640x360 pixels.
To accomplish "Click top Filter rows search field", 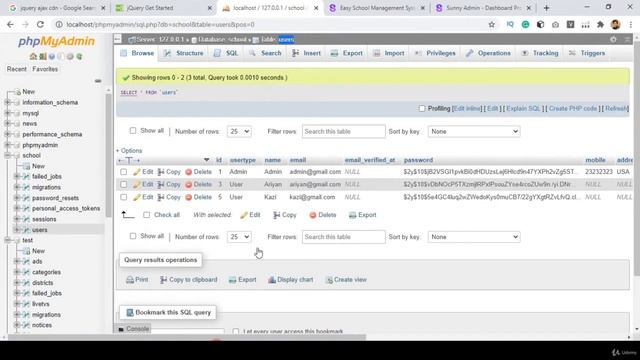I will tap(344, 131).
